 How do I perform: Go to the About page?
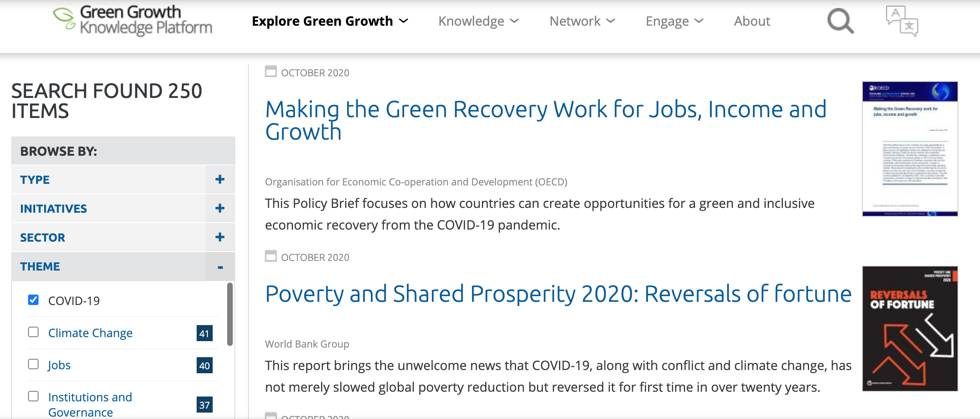752,21
